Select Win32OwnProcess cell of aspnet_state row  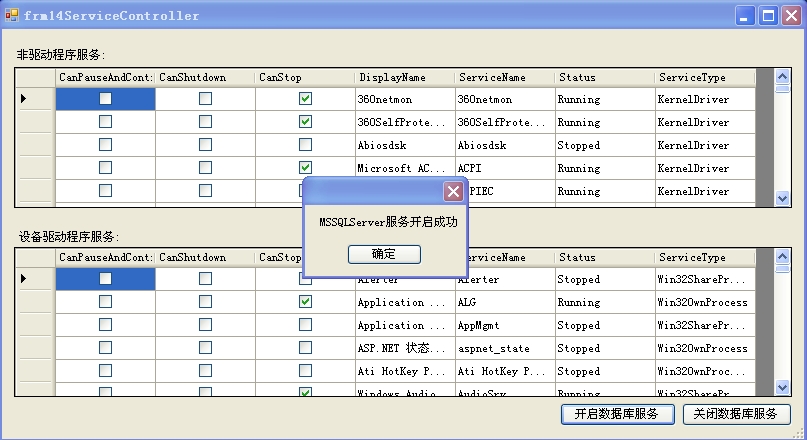(x=705, y=348)
